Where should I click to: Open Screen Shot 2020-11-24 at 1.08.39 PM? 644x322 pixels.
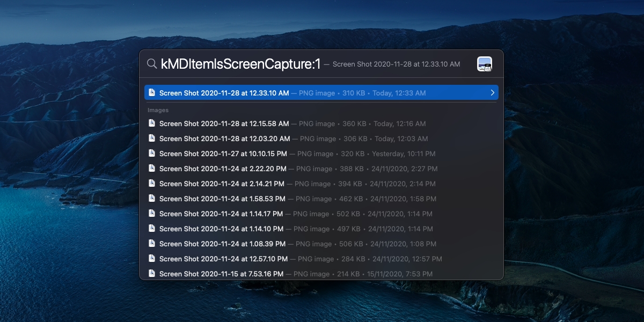321,244
